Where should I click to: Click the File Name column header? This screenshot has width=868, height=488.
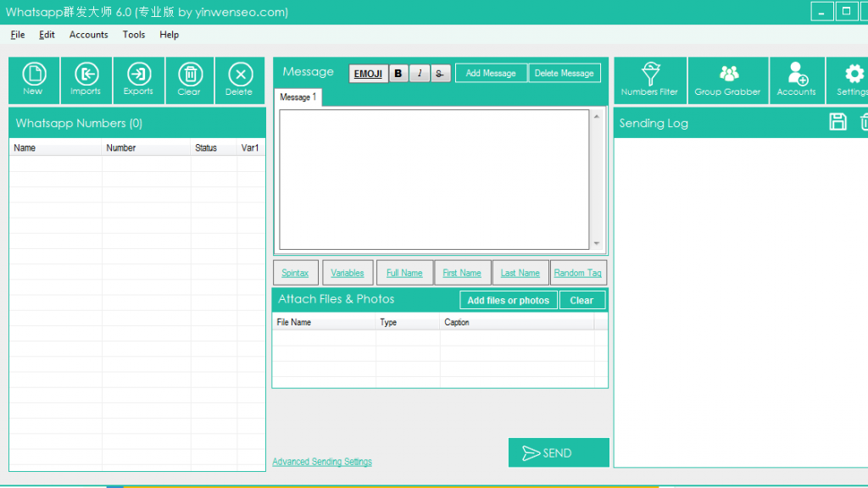324,322
